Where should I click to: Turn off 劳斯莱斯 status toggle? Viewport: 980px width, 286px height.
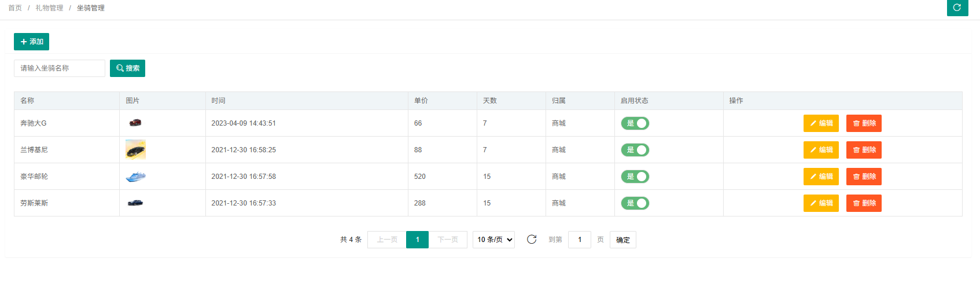(635, 203)
